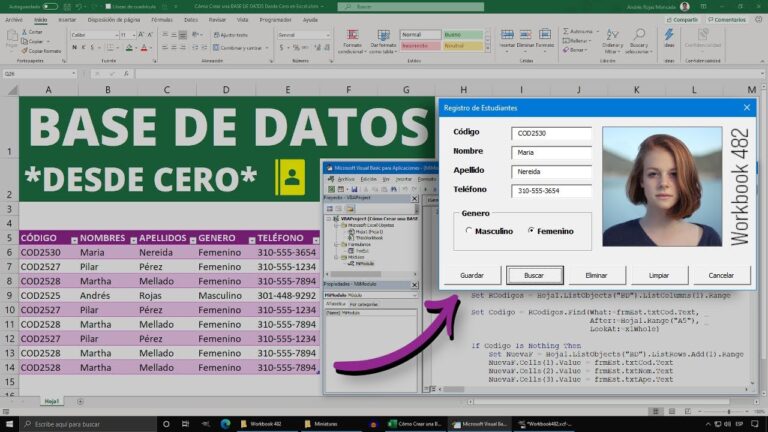Select the Femenino radio option
The height and width of the screenshot is (432, 768).
531,230
